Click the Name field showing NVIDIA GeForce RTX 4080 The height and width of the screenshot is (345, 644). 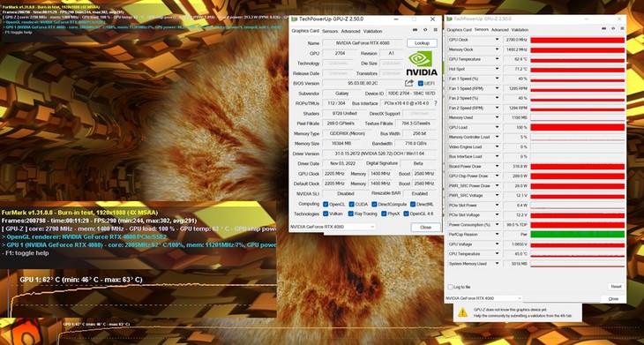pos(363,43)
